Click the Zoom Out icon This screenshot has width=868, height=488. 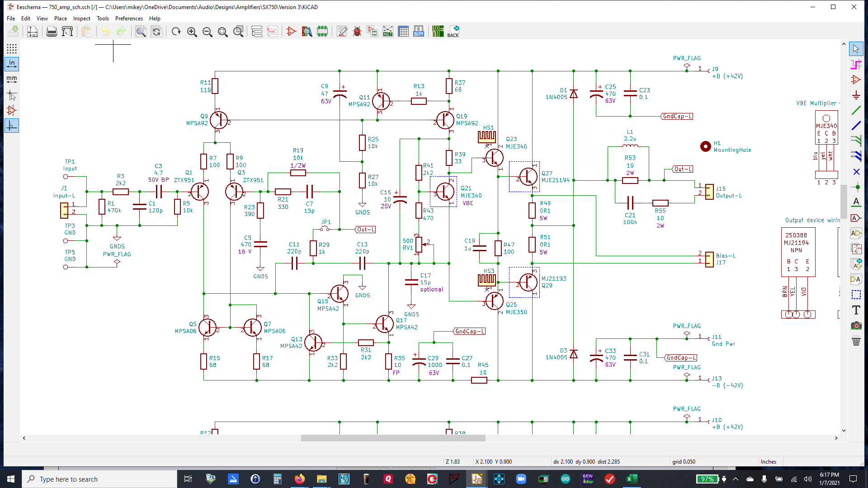tap(207, 31)
